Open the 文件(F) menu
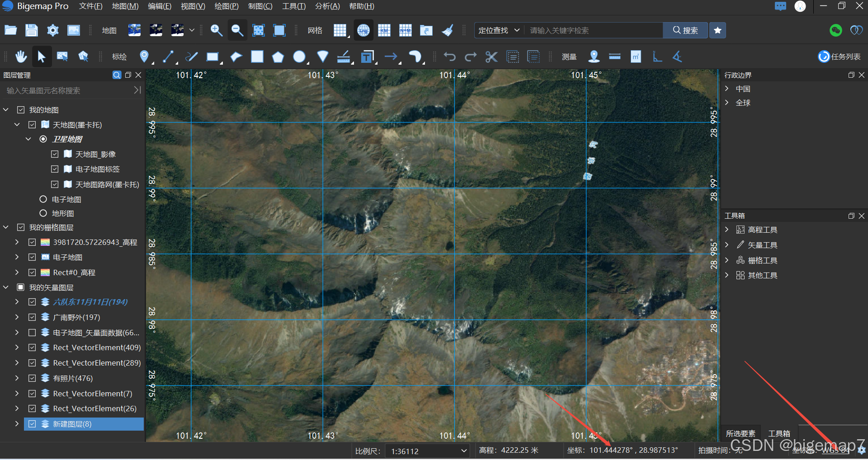The height and width of the screenshot is (460, 868). coord(90,6)
